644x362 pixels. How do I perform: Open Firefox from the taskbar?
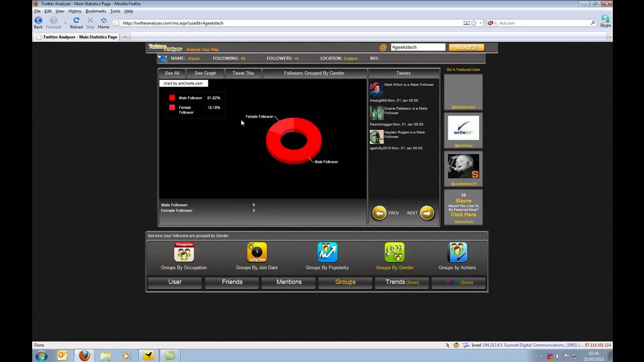[x=84, y=356]
